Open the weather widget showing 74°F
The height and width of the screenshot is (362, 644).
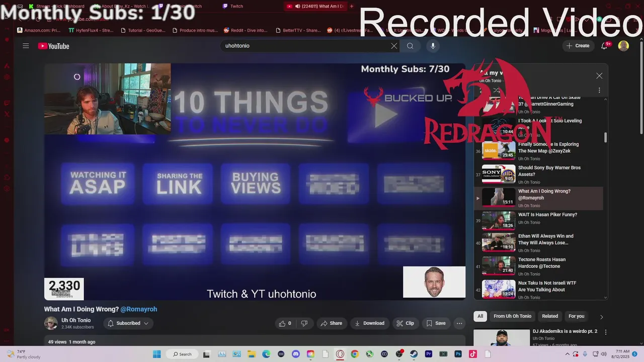coord(23,354)
